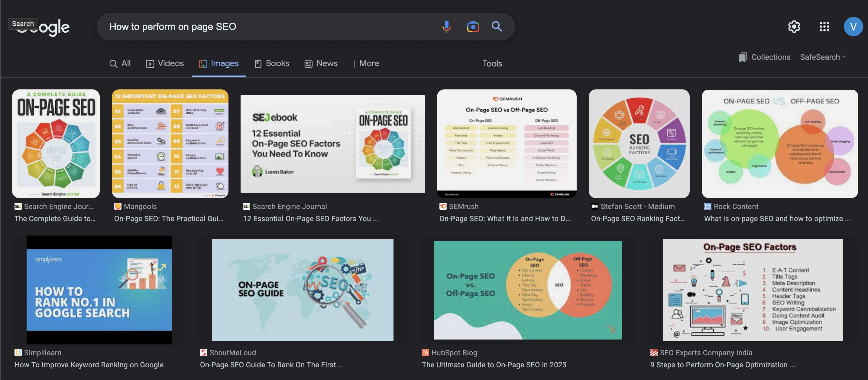This screenshot has height=380, width=868.
Task: Open the Semrush On-Page vs Off-Page image
Action: 507,143
